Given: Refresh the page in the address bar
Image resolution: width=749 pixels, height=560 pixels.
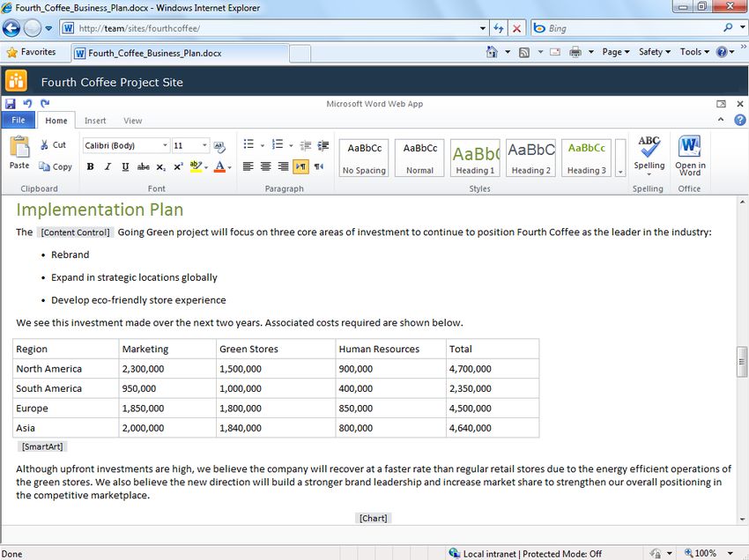Looking at the screenshot, I should (498, 28).
